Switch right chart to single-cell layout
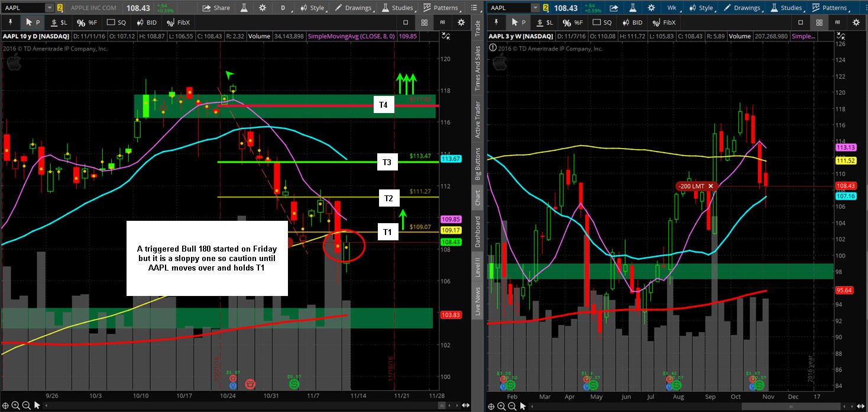This screenshot has width=868, height=412. [x=800, y=22]
